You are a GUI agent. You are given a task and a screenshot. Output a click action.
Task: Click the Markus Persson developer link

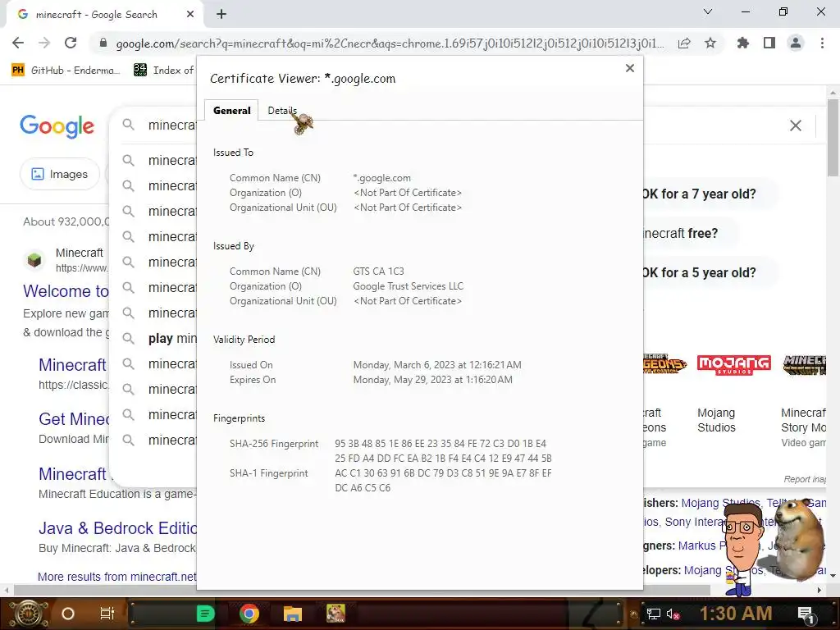(703, 546)
